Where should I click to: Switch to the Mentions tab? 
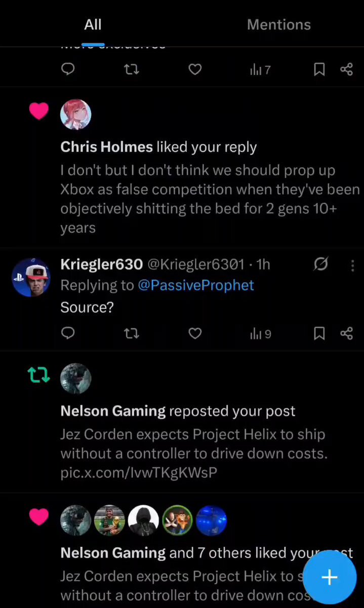(x=279, y=25)
